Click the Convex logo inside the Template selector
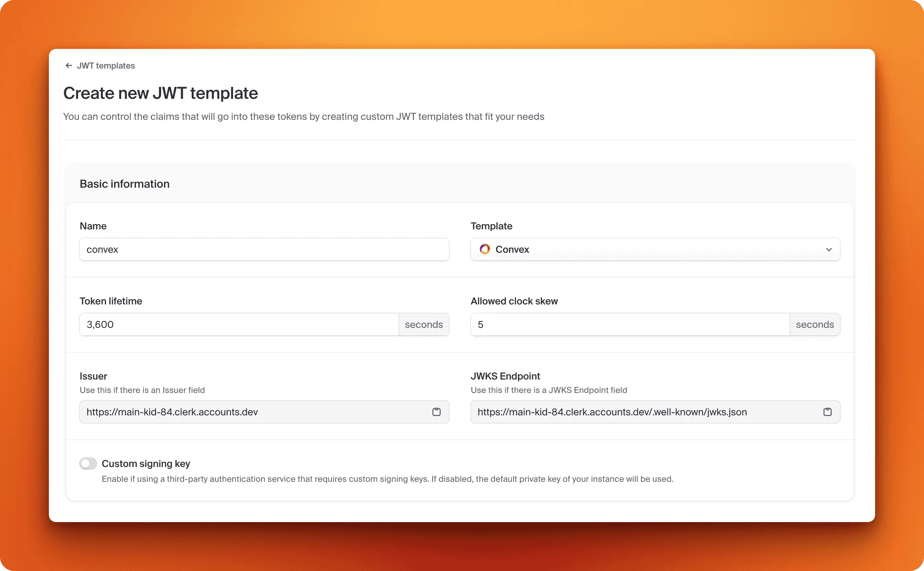 pos(485,249)
